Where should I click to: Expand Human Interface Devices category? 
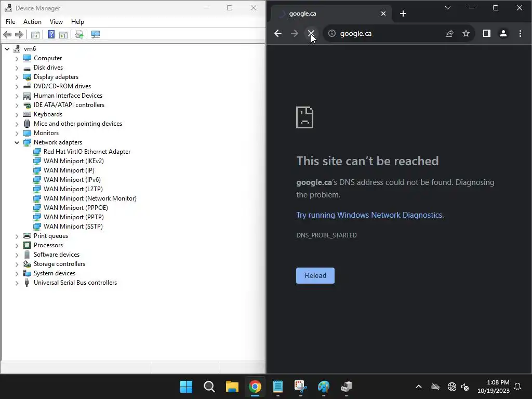[17, 96]
